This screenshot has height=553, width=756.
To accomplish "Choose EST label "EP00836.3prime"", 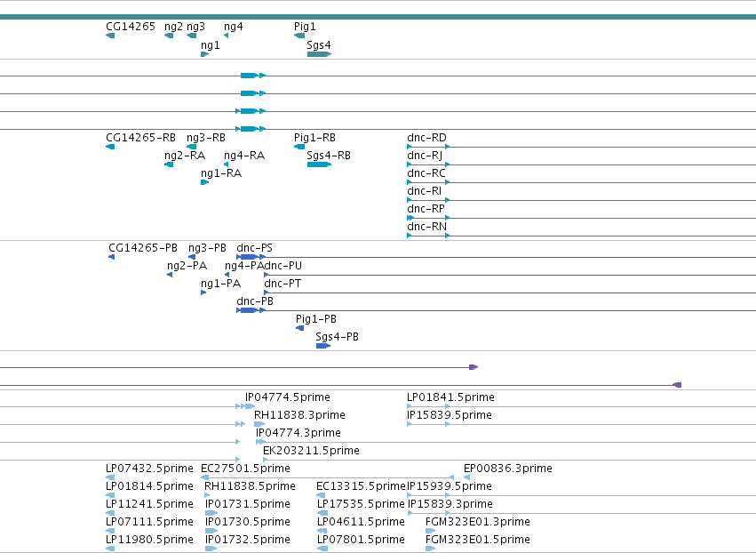I will point(507,469).
